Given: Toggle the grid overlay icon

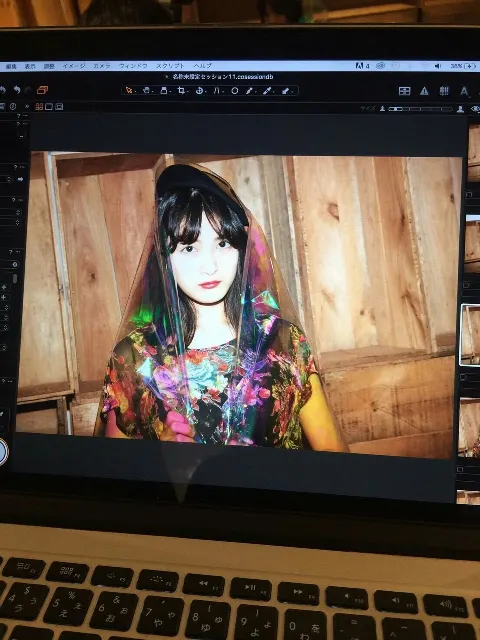Looking at the screenshot, I should click(x=444, y=91).
